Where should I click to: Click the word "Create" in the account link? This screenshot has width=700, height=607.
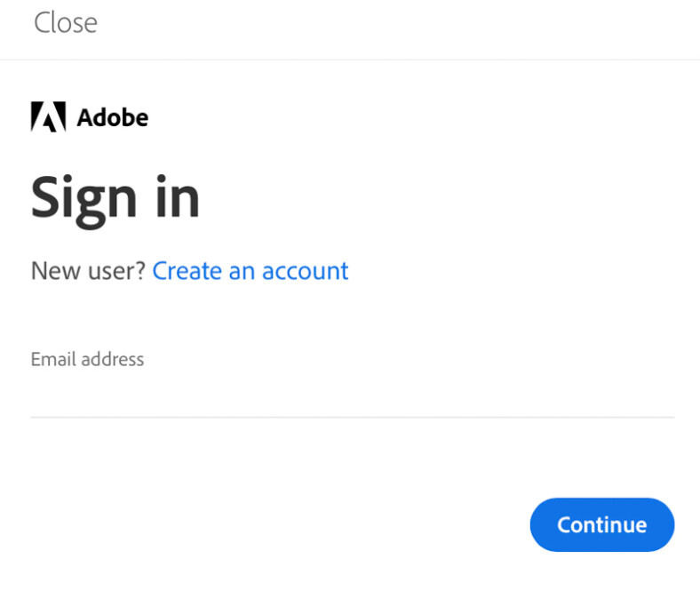[187, 270]
